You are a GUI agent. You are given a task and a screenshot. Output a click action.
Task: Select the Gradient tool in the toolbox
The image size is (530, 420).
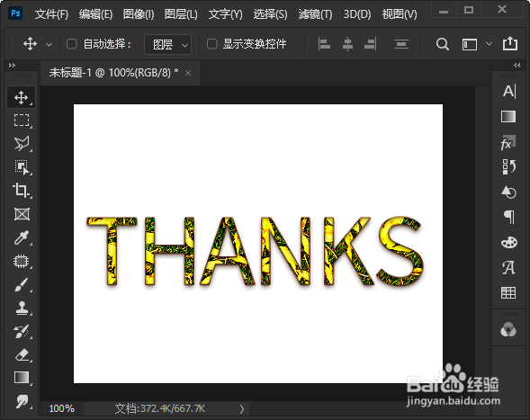[22, 378]
